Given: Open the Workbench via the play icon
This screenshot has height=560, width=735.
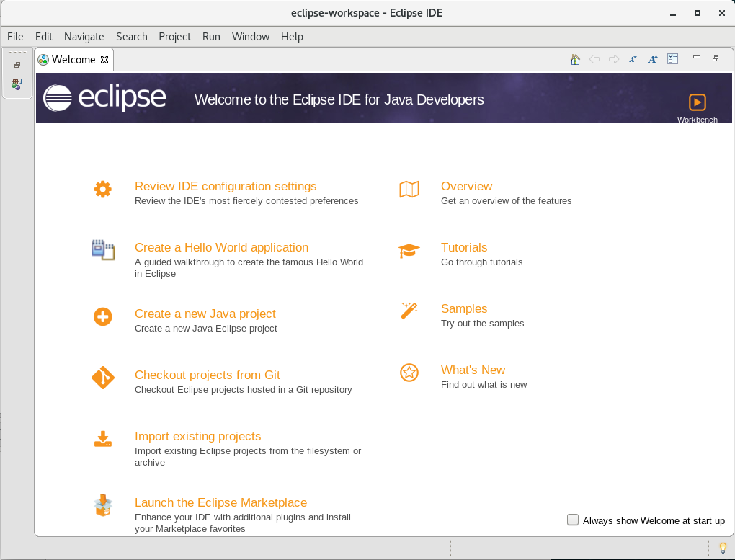Looking at the screenshot, I should click(x=697, y=102).
